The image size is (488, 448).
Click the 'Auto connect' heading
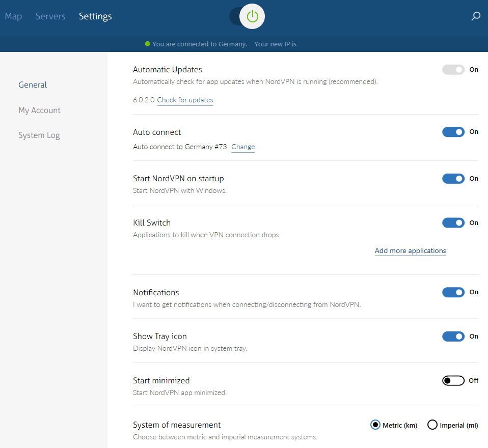(x=157, y=132)
